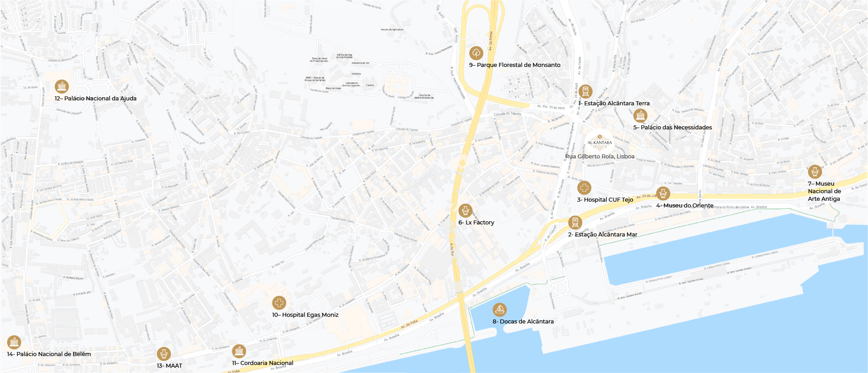Click the Parque Florestal de Monsanto tree icon
This screenshot has height=373, width=868.
pyautogui.click(x=476, y=53)
